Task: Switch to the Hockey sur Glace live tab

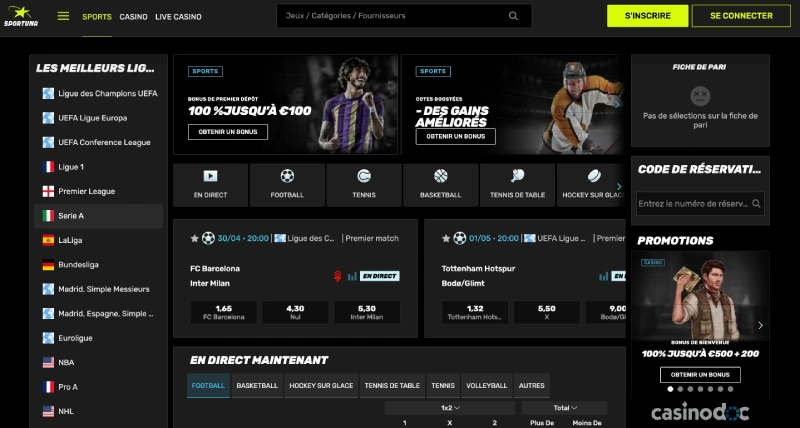Action: pyautogui.click(x=321, y=386)
